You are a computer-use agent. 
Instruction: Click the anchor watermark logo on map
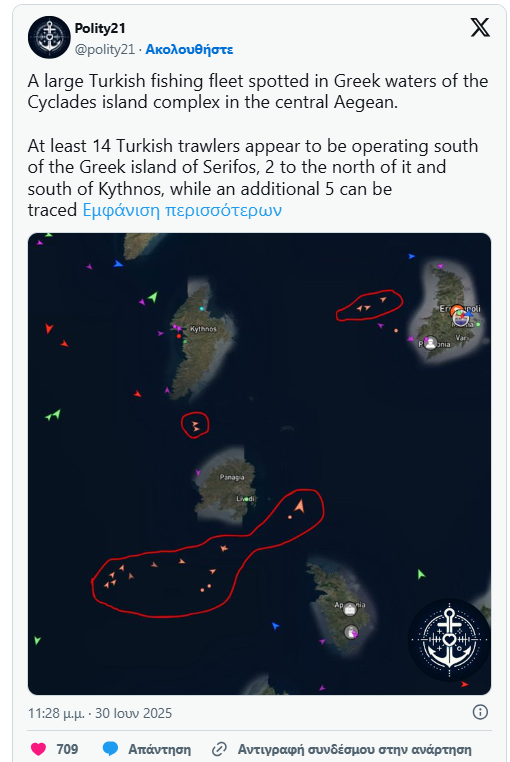pos(449,640)
